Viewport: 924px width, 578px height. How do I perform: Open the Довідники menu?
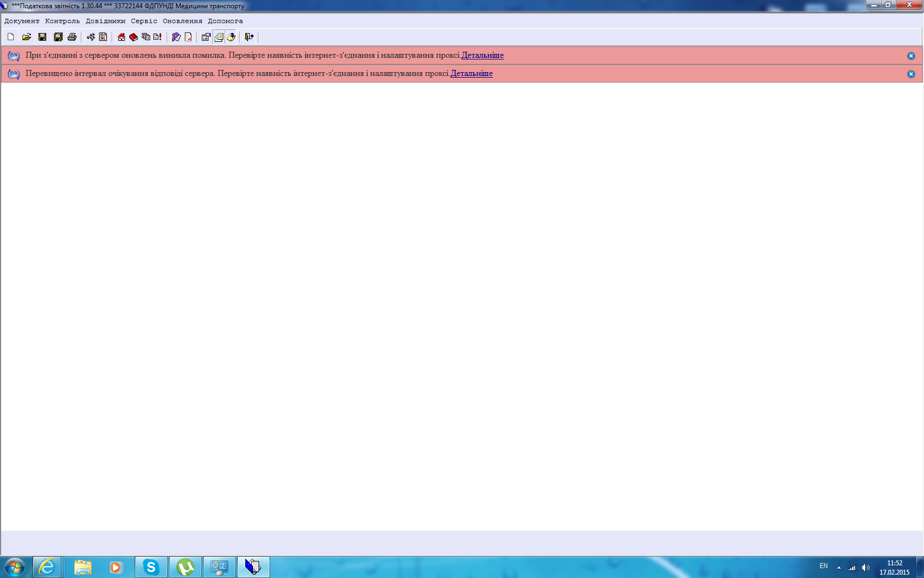pos(106,21)
